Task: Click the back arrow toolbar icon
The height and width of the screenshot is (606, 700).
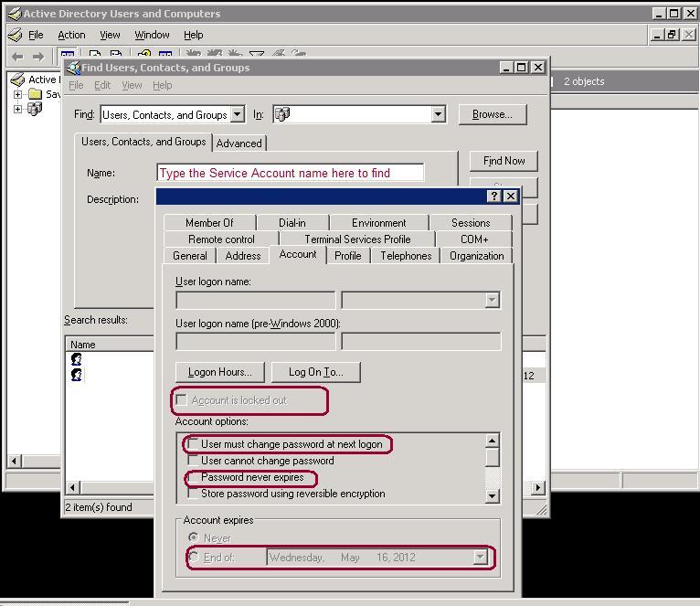Action: pos(17,57)
